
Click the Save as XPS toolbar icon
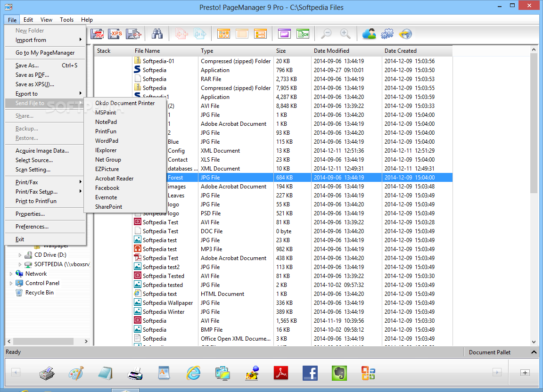115,34
